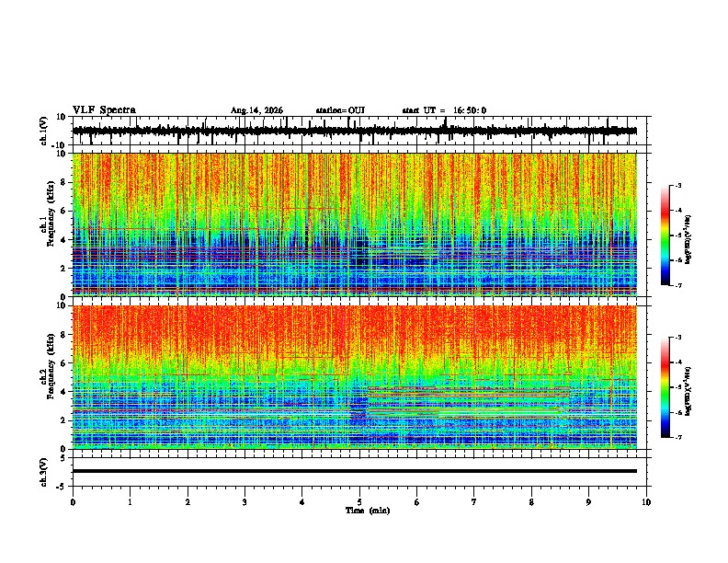Click the ch.1 frequency spectrogram panel
Viewport: 728px width, 563px height.
355,224
